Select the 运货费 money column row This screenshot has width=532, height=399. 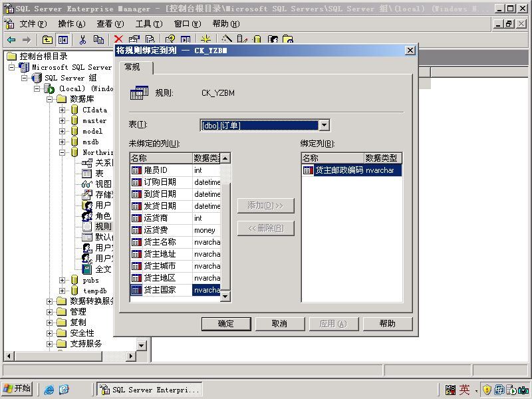pos(176,230)
